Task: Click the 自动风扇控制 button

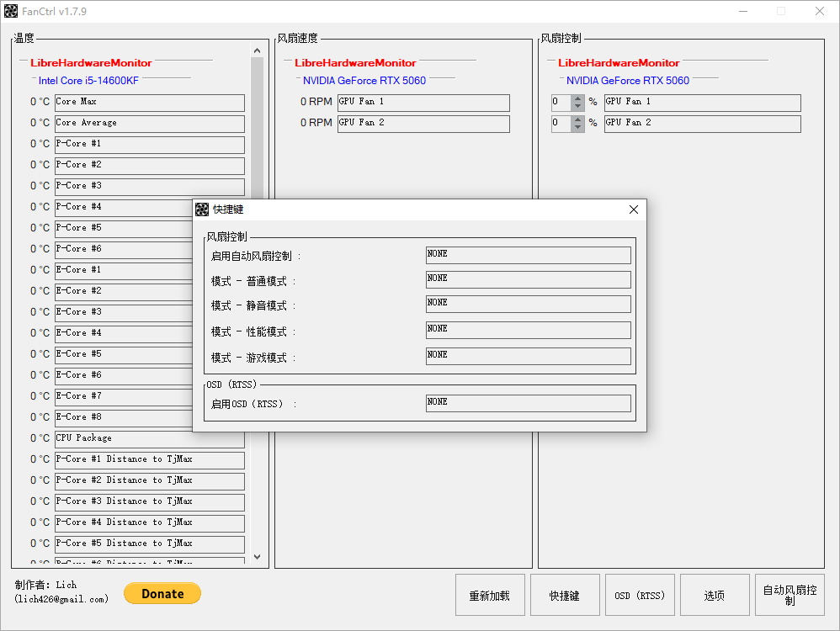Action: click(x=789, y=596)
